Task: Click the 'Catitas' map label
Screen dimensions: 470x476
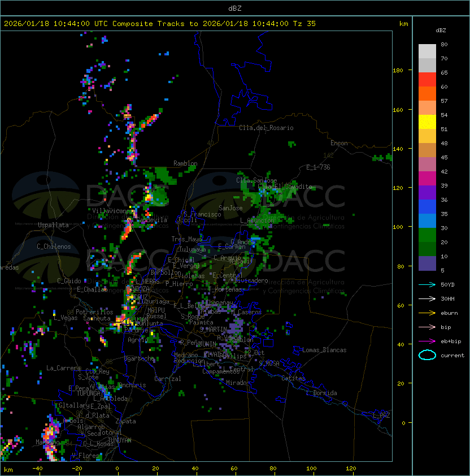Action: [x=293, y=378]
